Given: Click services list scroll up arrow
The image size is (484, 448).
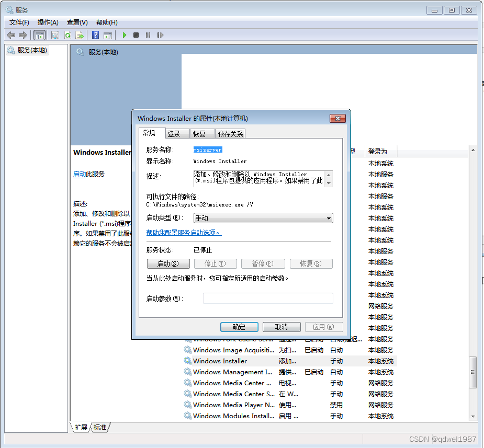Looking at the screenshot, I should pos(473,150).
